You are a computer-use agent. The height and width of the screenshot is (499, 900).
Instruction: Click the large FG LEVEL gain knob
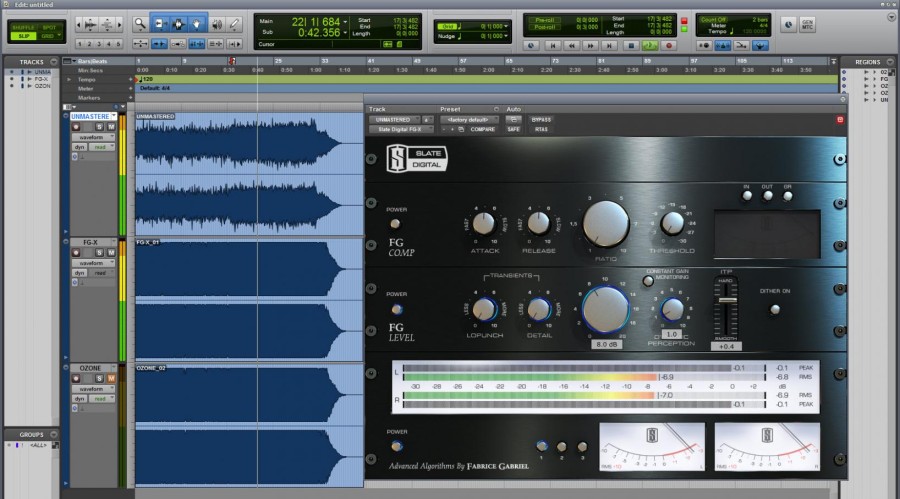click(x=606, y=310)
